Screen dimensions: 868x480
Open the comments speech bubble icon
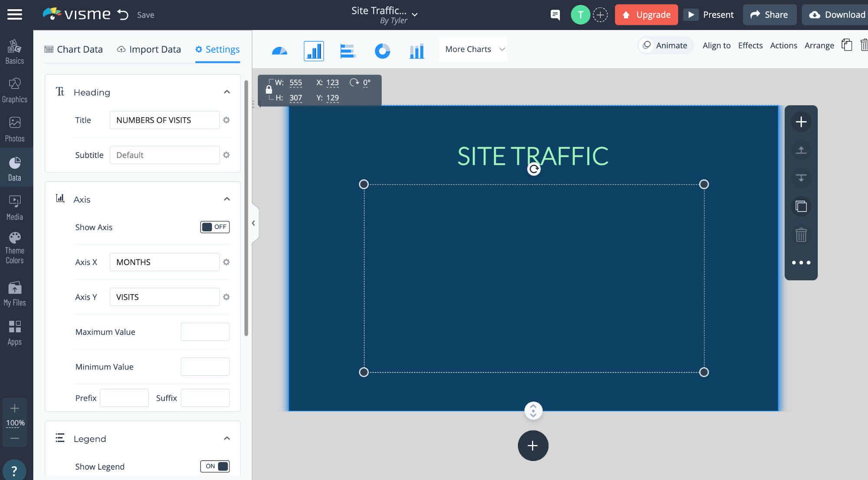555,15
